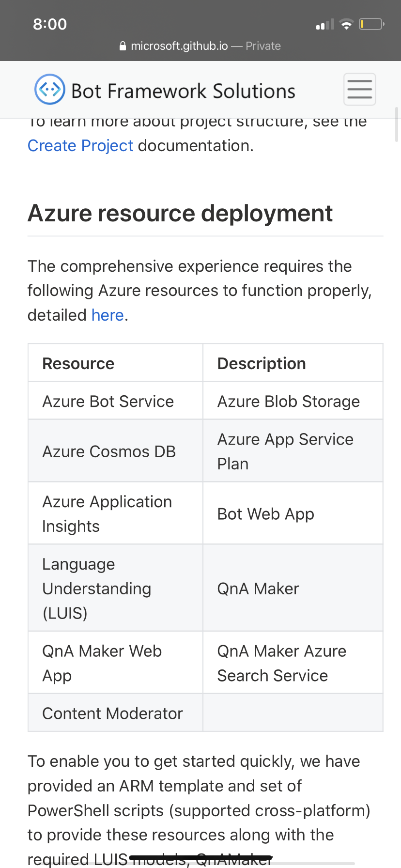
Task: Click the Resource column header
Action: point(78,363)
